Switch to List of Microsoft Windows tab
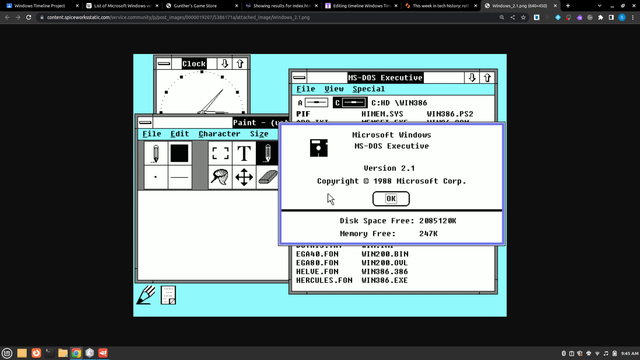This screenshot has width=640, height=360. pyautogui.click(x=122, y=6)
